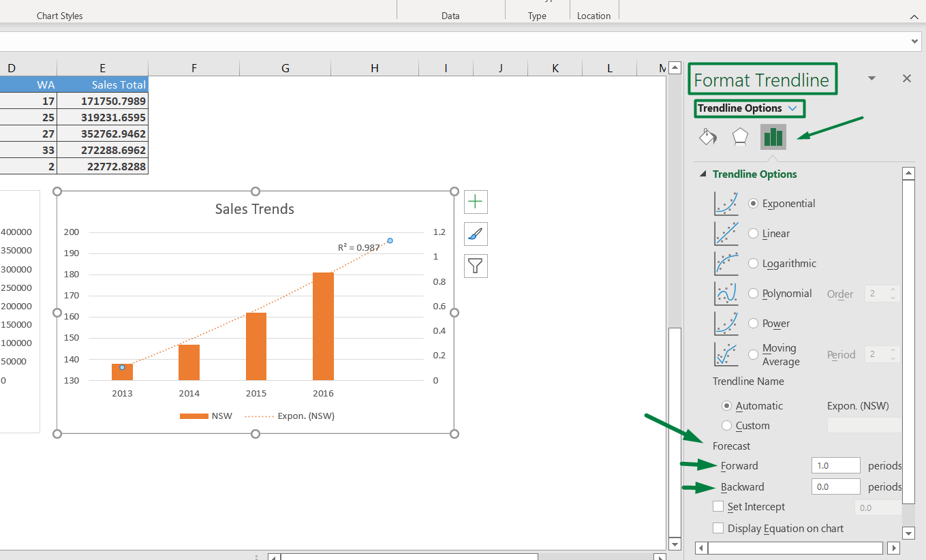Screen dimensions: 926x560
Task: Open the Fill & Line settings in Format Trendline
Action: (x=707, y=136)
